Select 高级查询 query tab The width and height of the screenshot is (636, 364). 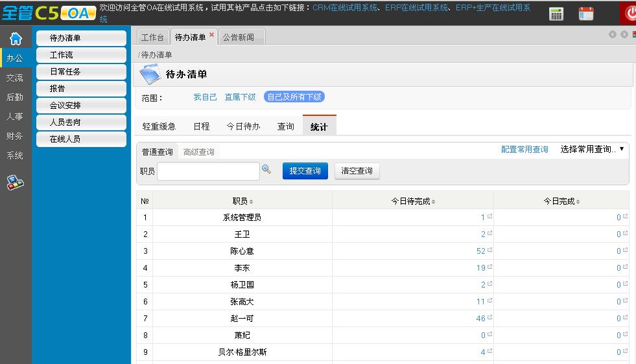[199, 152]
